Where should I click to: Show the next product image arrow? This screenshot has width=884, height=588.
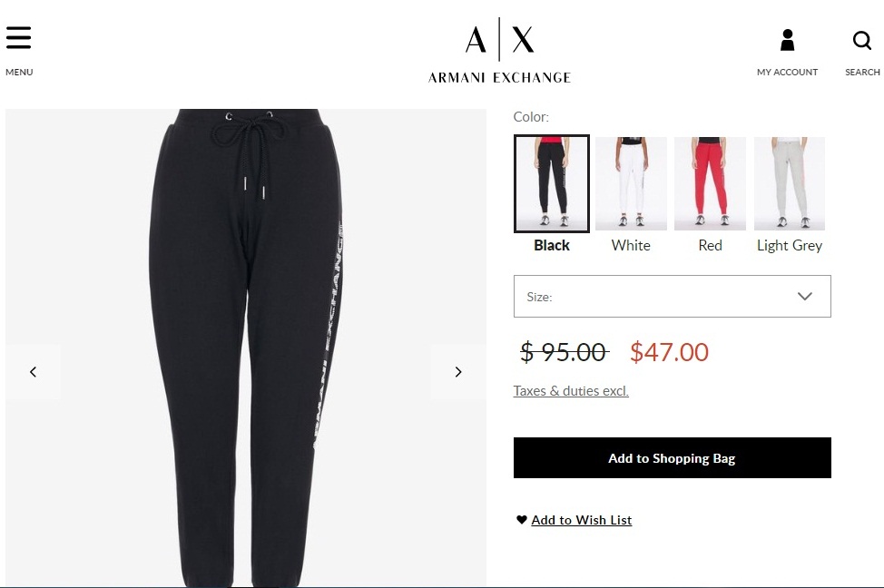[x=458, y=372]
